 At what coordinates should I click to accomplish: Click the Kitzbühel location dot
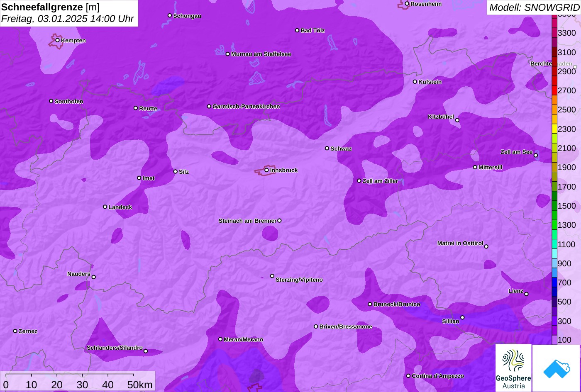pos(457,120)
